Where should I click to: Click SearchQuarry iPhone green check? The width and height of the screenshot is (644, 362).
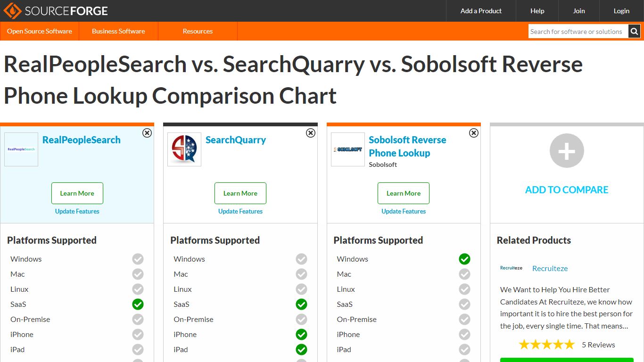click(301, 334)
